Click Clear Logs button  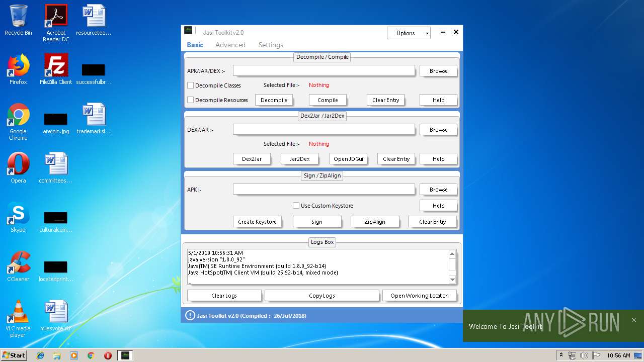[224, 296]
